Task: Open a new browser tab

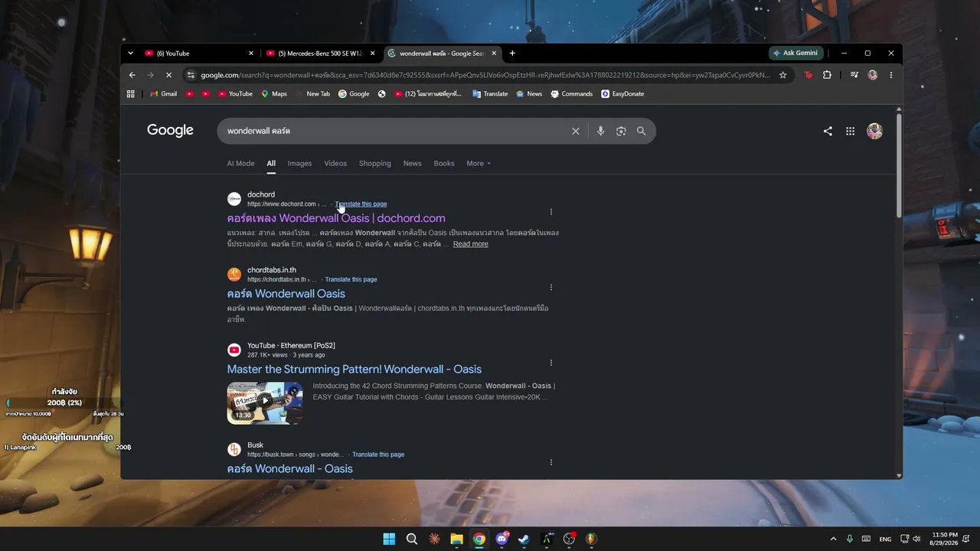Action: point(512,53)
